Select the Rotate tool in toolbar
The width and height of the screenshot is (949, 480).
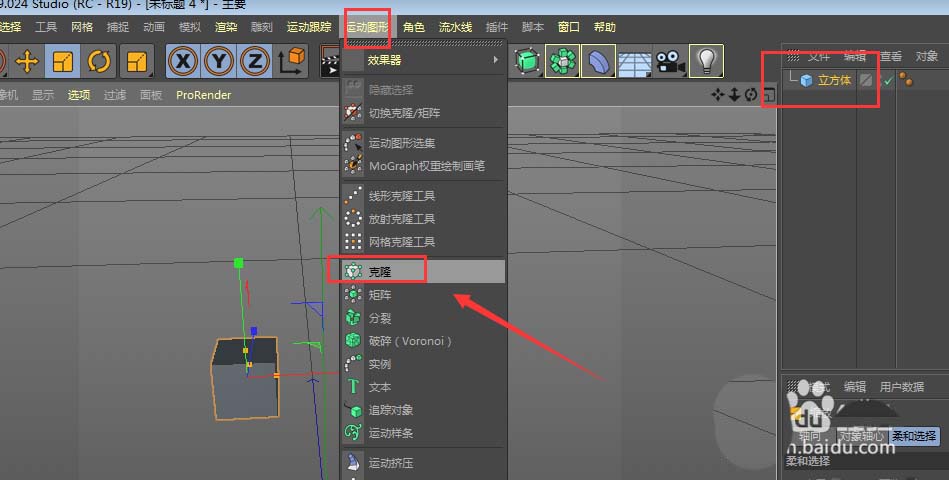(x=98, y=61)
